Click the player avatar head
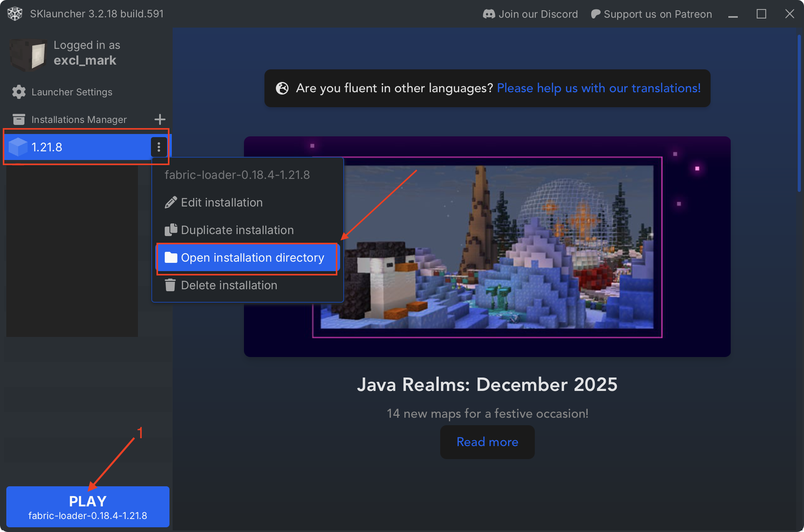The image size is (804, 532). 29,54
